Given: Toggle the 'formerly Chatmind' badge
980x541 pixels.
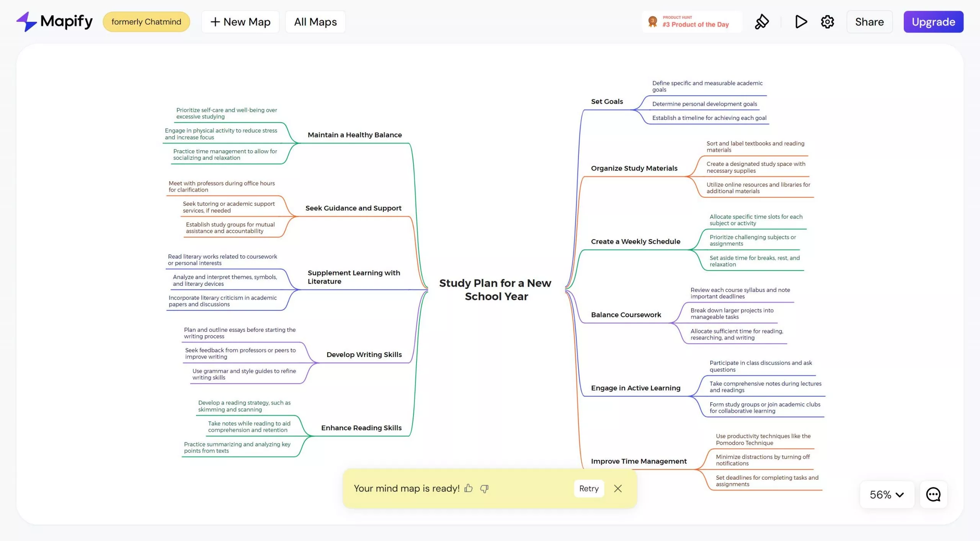Looking at the screenshot, I should 146,21.
